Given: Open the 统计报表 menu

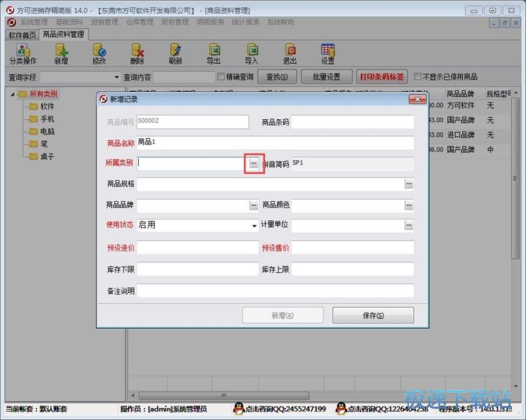Looking at the screenshot, I should (245, 22).
